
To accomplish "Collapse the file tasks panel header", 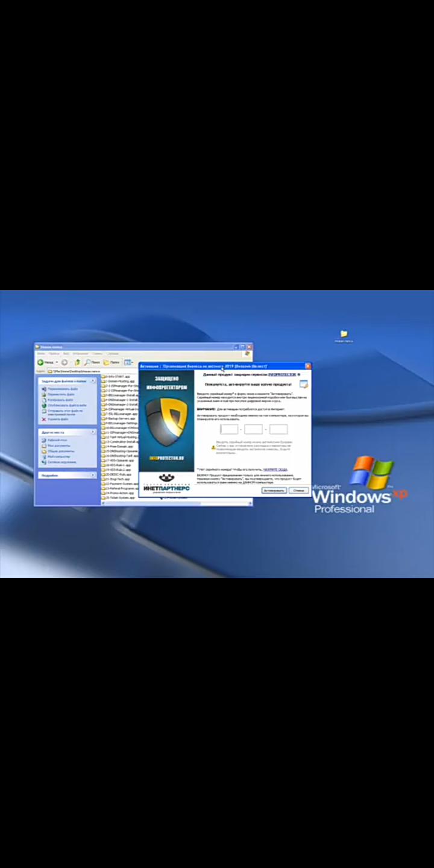I will click(93, 381).
